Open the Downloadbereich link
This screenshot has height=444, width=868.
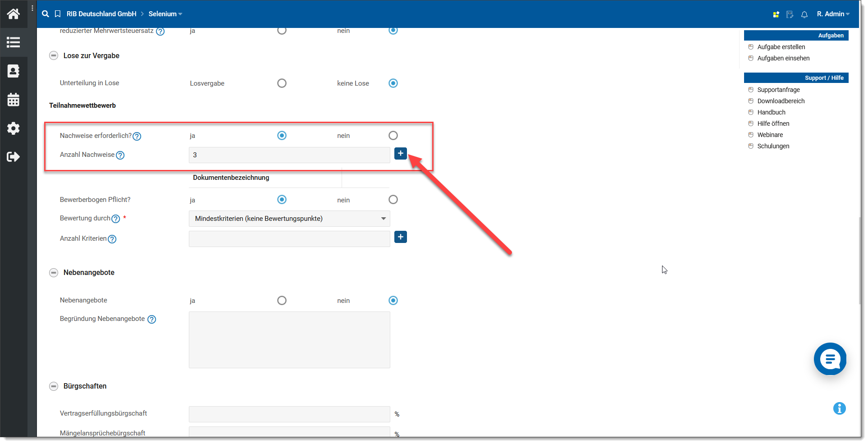(x=781, y=101)
